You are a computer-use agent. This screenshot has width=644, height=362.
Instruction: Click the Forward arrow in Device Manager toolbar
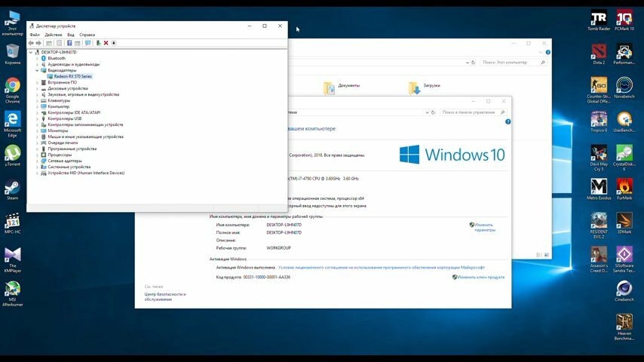(x=38, y=43)
